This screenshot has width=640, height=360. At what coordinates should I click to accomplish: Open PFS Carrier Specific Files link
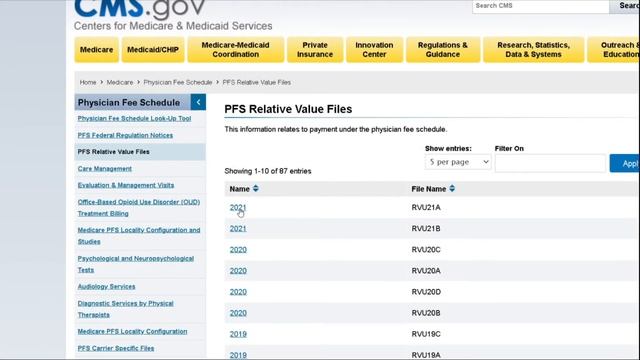pyautogui.click(x=116, y=348)
